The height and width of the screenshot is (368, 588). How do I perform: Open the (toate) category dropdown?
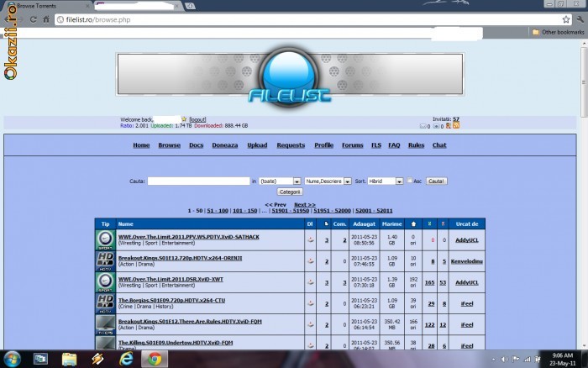coord(280,181)
